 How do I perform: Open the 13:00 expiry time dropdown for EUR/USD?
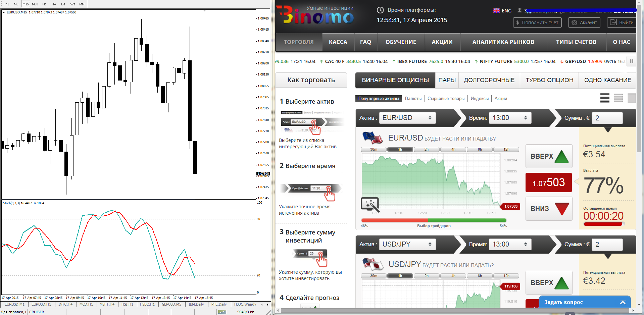510,118
